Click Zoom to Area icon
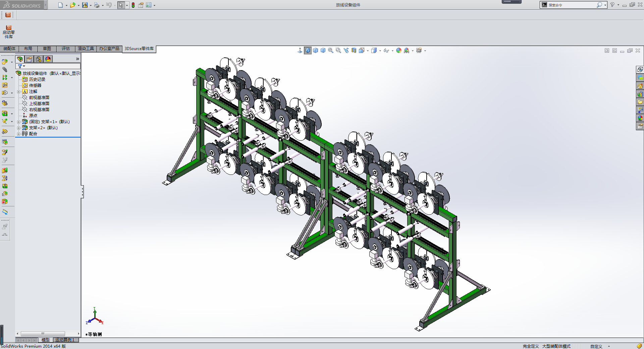Screen dimensions: 644x349 (x=338, y=50)
